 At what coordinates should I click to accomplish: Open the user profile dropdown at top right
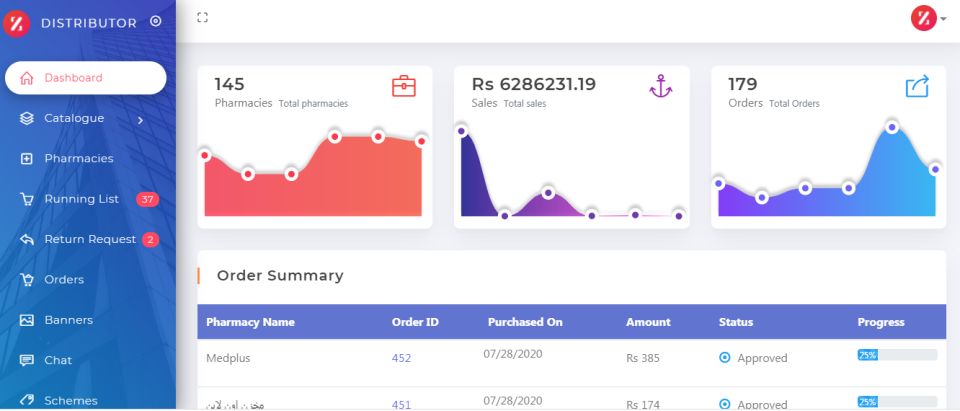point(928,18)
